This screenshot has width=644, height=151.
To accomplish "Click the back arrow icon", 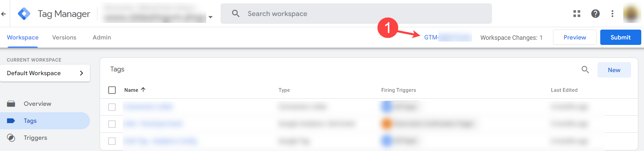I will click(3, 14).
